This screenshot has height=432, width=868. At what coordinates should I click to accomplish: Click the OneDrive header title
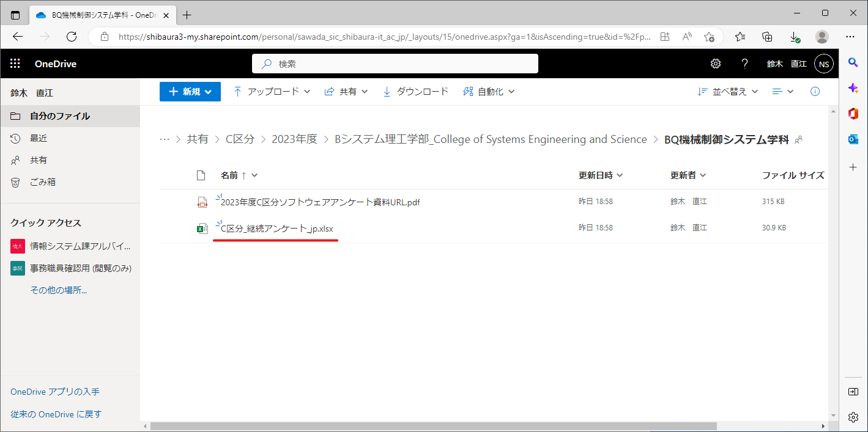56,64
